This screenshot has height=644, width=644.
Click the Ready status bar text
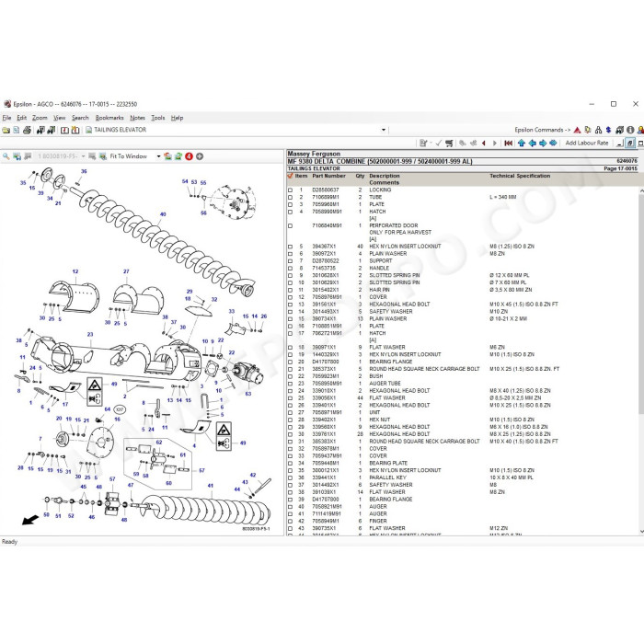(x=9, y=542)
